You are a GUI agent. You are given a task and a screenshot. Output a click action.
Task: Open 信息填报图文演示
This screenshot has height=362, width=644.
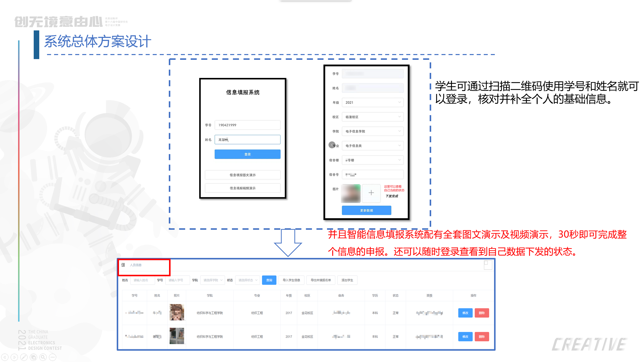point(243,175)
